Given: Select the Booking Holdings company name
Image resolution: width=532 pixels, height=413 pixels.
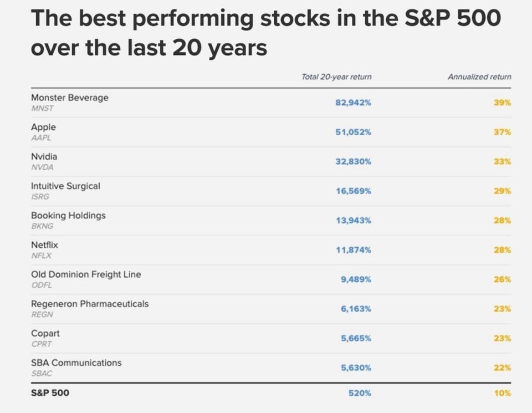Looking at the screenshot, I should pos(68,216).
